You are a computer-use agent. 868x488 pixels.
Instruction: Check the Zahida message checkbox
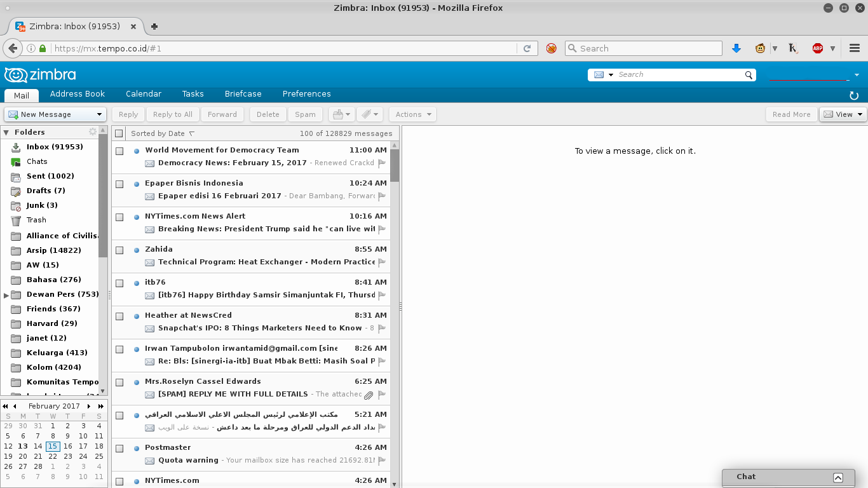(x=119, y=250)
